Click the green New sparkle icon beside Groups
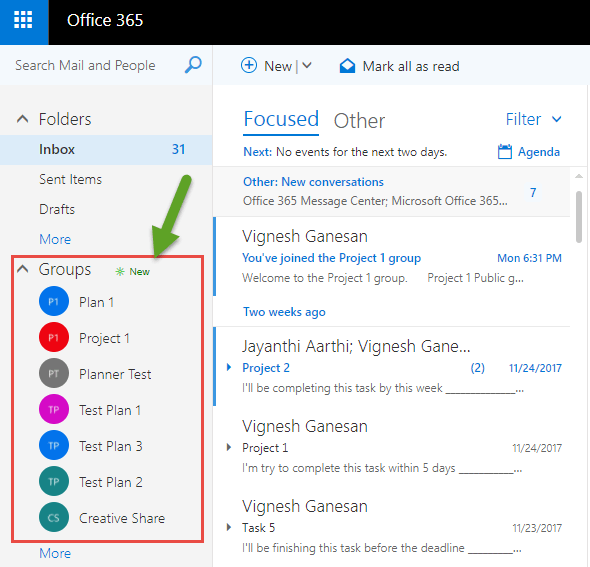Viewport: 590px width, 567px height. (120, 271)
